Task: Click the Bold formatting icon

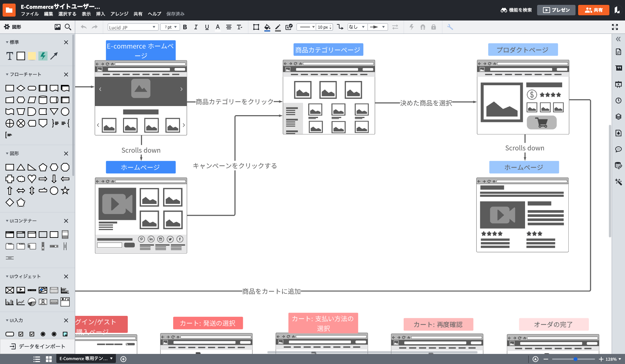Action: coord(185,27)
